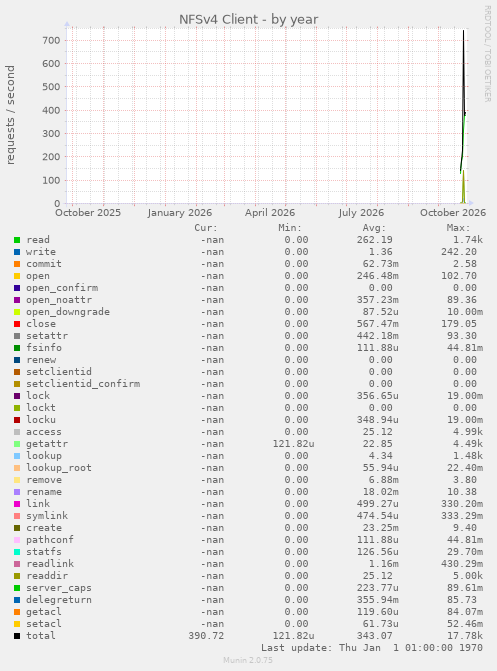Click the 'Avg:' column header
This screenshot has width=497, height=671.
click(x=374, y=228)
